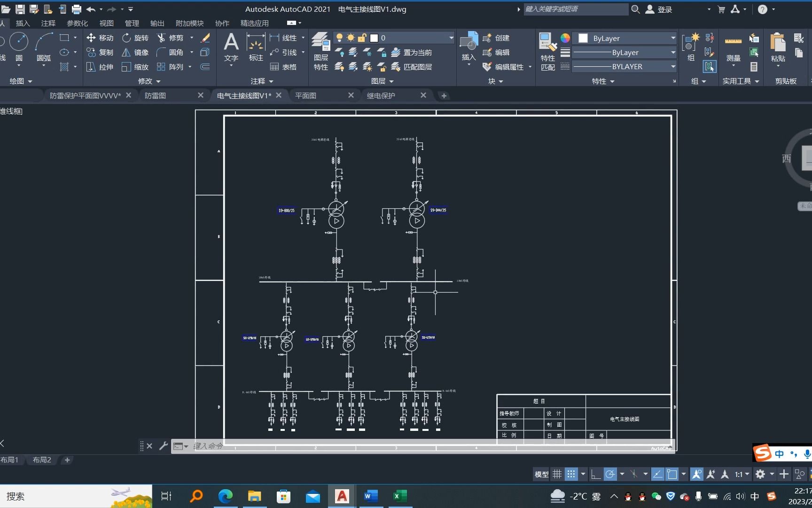Switch to the 继电保护 drawing tab

click(x=381, y=95)
